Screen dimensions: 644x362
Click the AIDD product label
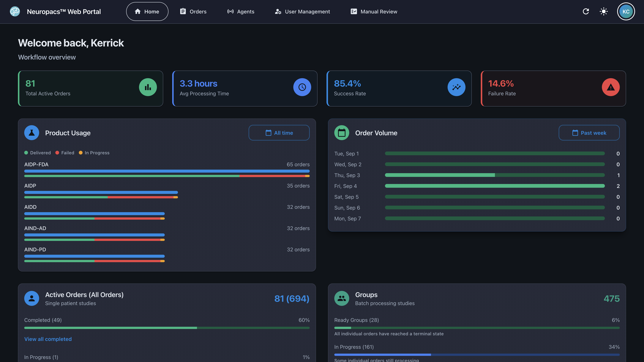tap(31, 207)
